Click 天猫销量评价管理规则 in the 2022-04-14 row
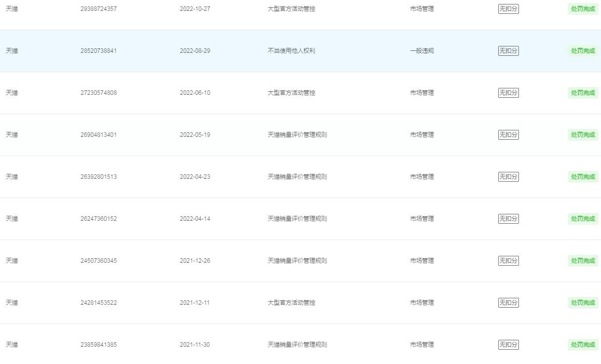Image resolution: width=601 pixels, height=364 pixels. tap(298, 219)
